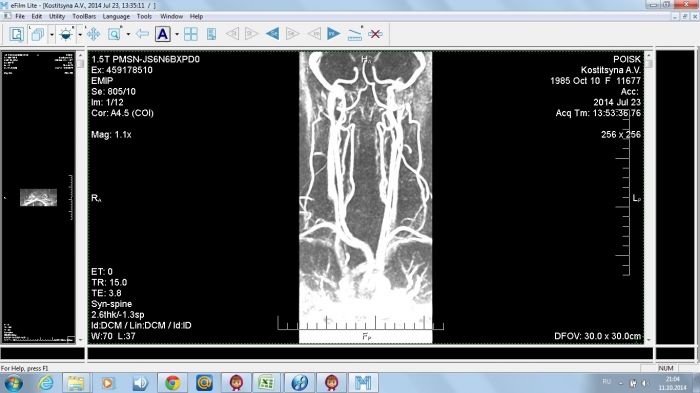
Task: Click viewer scrollbar down arrow
Action: (649, 340)
